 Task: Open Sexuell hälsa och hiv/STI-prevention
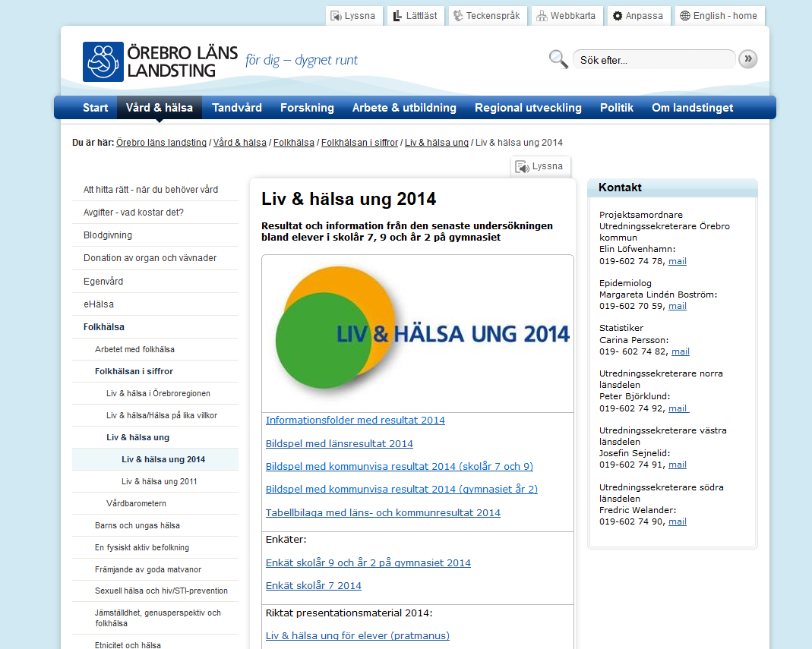156,591
